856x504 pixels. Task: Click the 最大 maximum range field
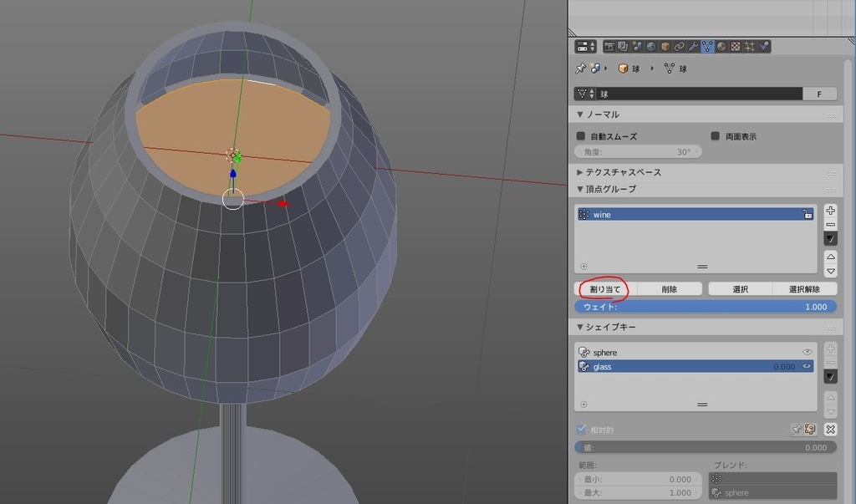coord(638,492)
